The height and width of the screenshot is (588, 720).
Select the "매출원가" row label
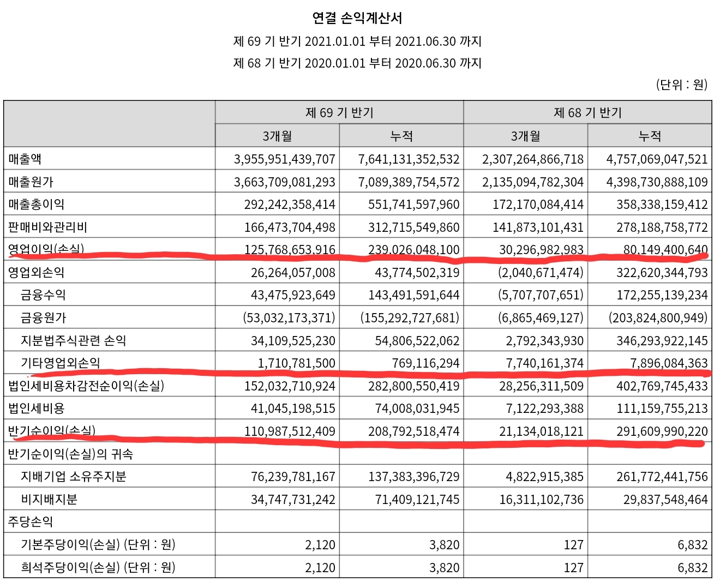click(x=31, y=182)
